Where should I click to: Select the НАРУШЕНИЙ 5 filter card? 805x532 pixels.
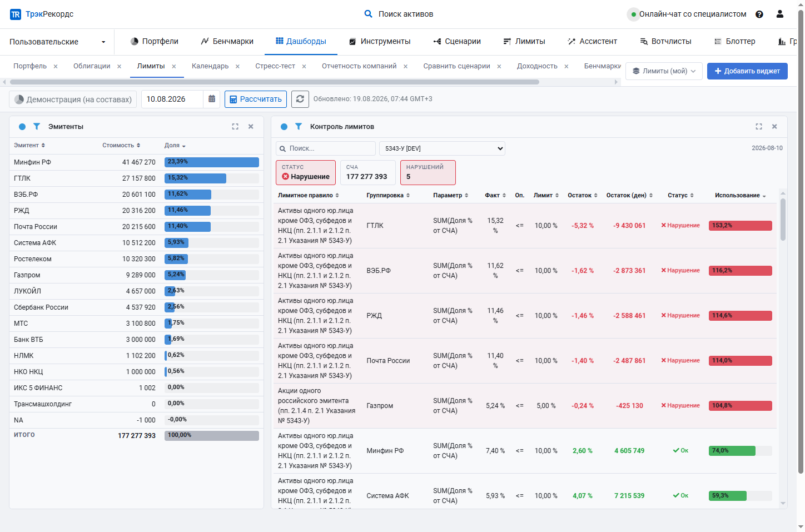click(x=428, y=172)
